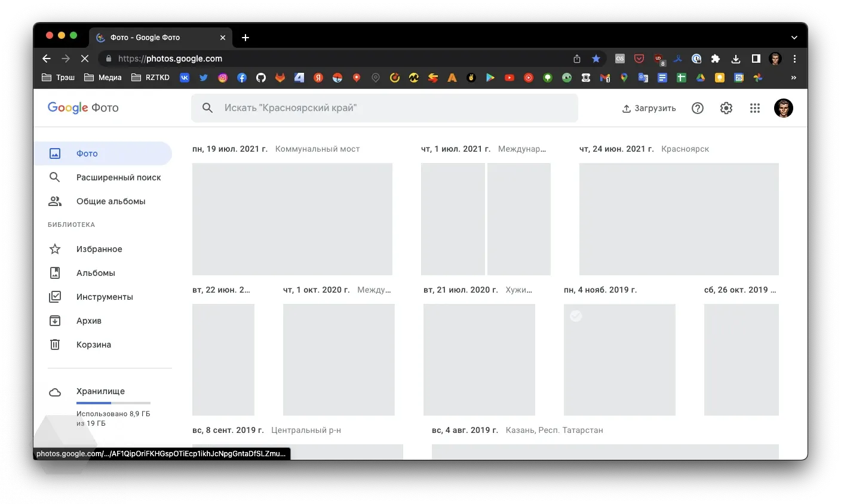
Task: Open the Gmail bookmark
Action: tap(605, 78)
